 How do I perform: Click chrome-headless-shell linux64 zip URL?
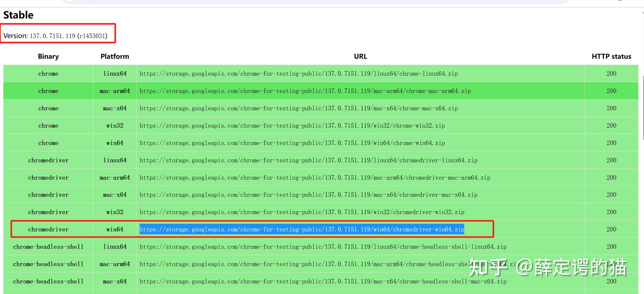pos(323,247)
